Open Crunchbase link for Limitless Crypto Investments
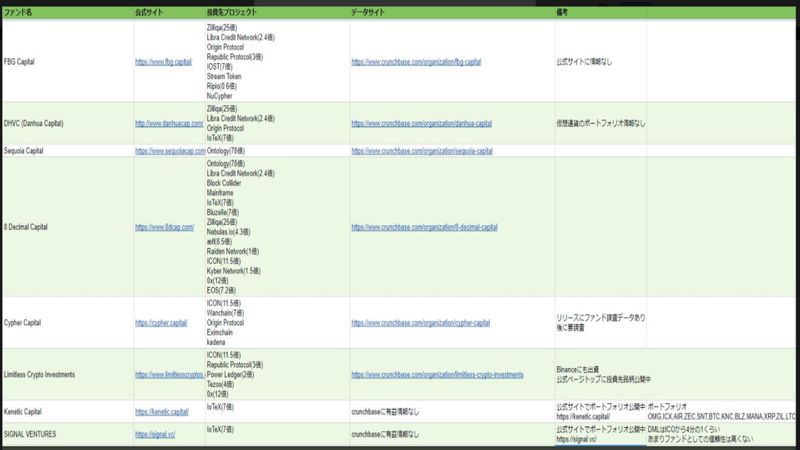This screenshot has width=800, height=450. pyautogui.click(x=437, y=375)
